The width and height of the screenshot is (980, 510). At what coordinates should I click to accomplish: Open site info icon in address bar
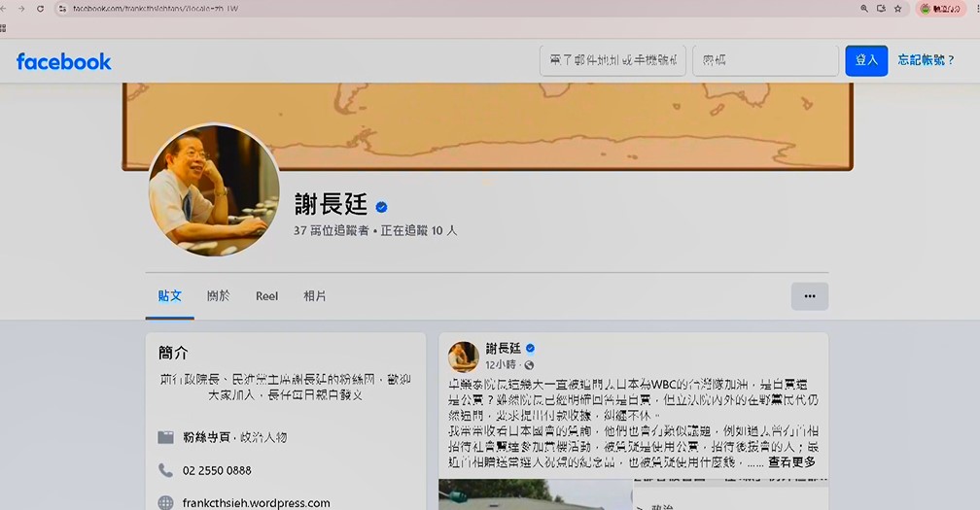[62, 9]
